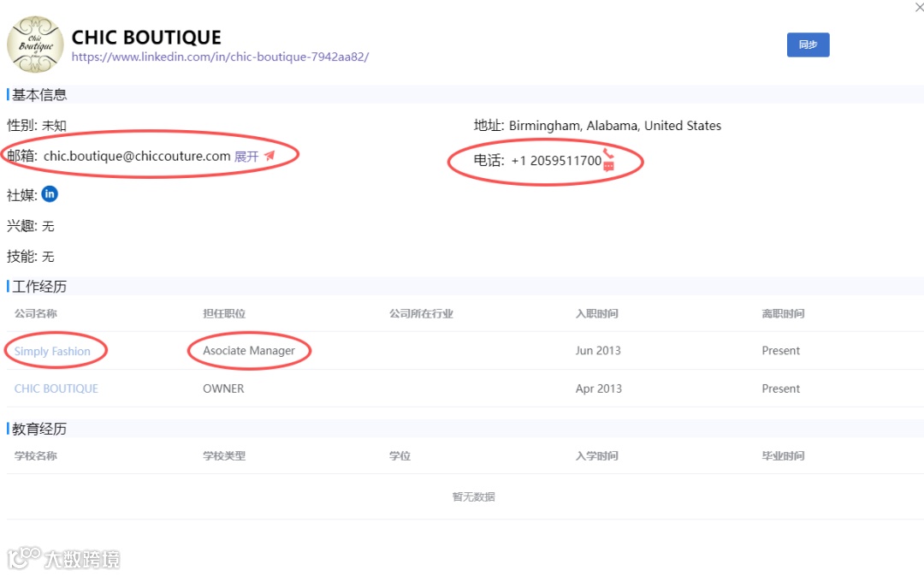Click the 工作经历 section header
Viewport: 924px width, 576px height.
[38, 287]
